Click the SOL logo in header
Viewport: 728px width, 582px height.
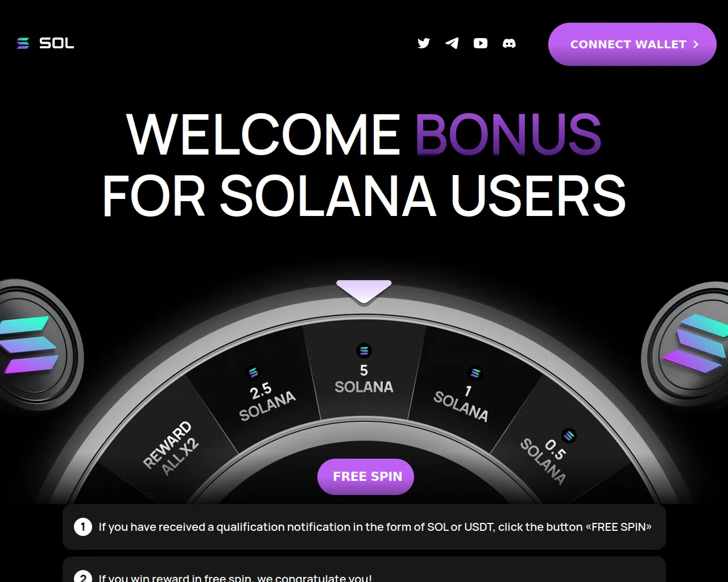point(45,43)
